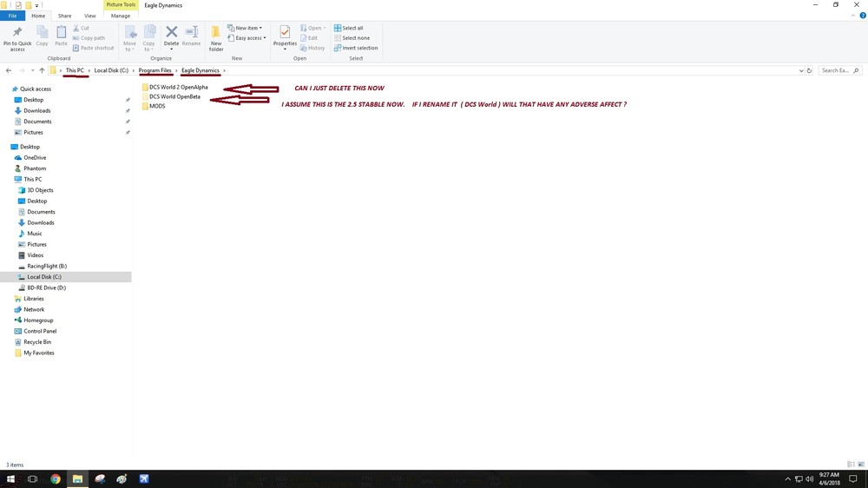Open the Manage tab under Picture Tools
This screenshot has height=488, width=868.
120,16
